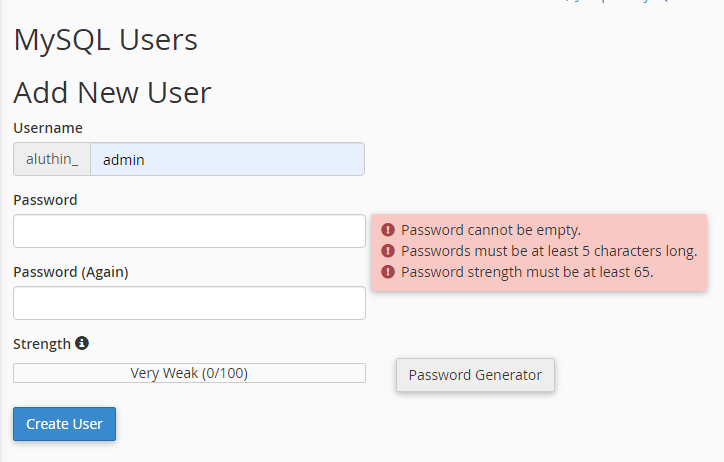Click the "aluthin_" username prefix box

pyautogui.click(x=52, y=159)
